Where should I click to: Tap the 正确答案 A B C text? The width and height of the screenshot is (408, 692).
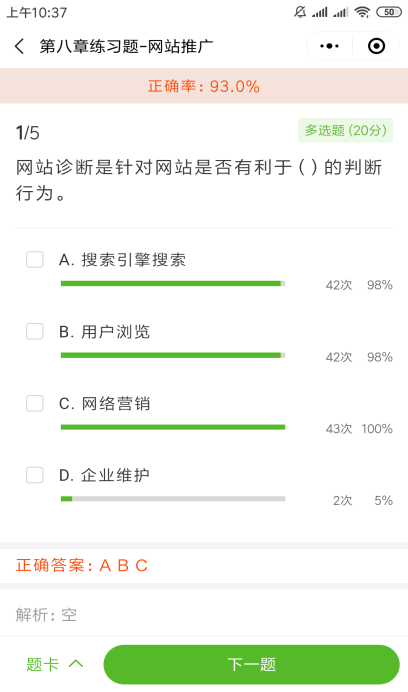point(82,565)
